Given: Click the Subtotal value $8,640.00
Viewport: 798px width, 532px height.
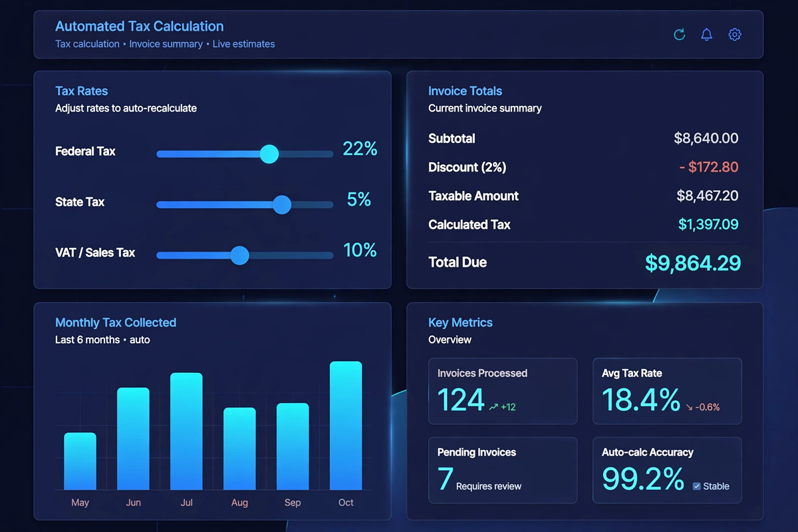Looking at the screenshot, I should [x=706, y=138].
